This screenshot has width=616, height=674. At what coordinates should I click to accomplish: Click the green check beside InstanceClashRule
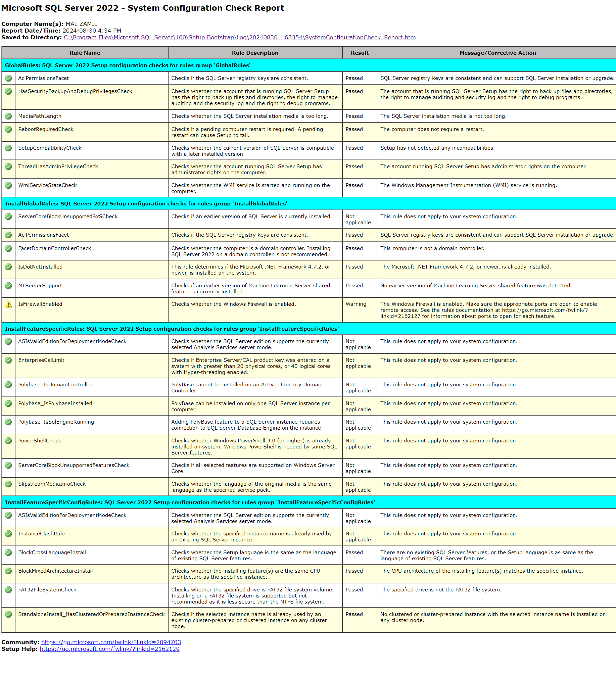(8, 534)
